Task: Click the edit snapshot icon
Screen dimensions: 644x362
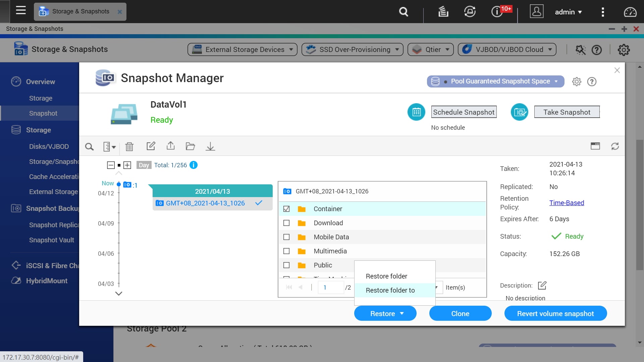Action: (x=151, y=146)
